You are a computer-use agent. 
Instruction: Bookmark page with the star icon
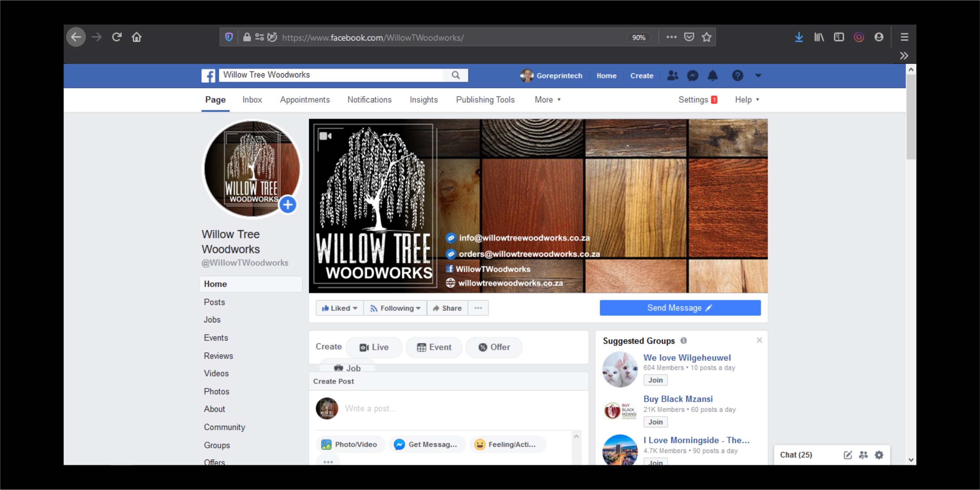(706, 37)
